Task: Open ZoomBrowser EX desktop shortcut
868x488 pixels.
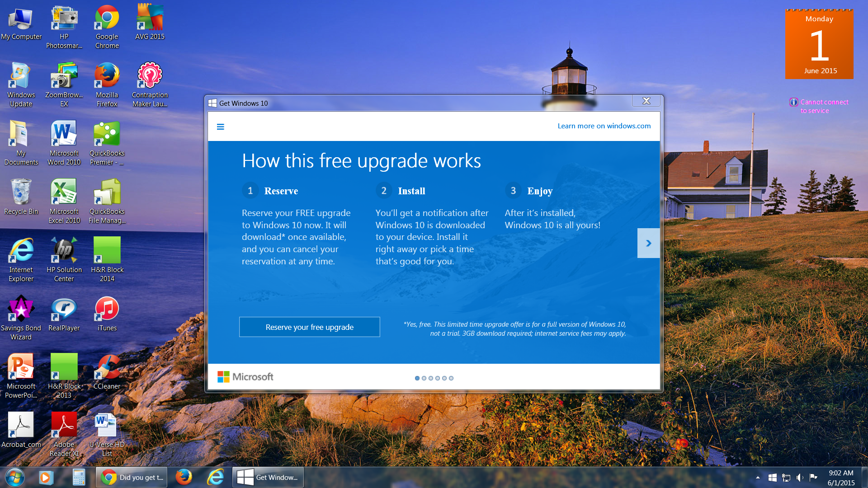Action: 64,85
